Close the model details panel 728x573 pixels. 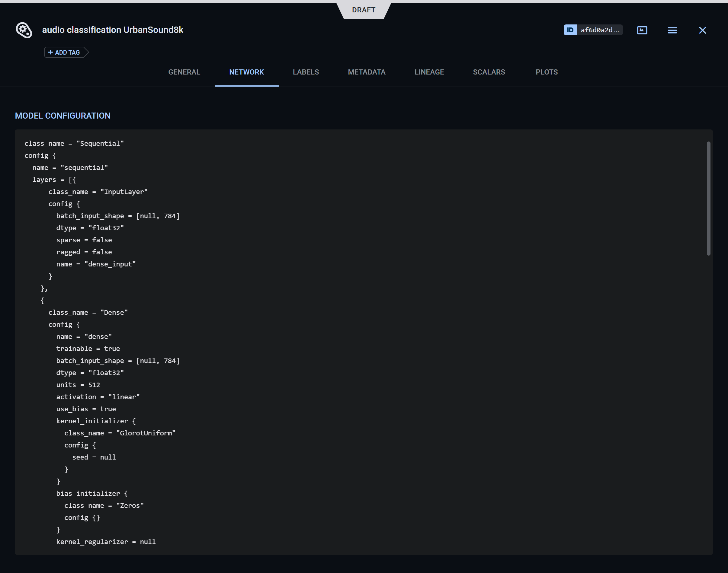point(702,30)
